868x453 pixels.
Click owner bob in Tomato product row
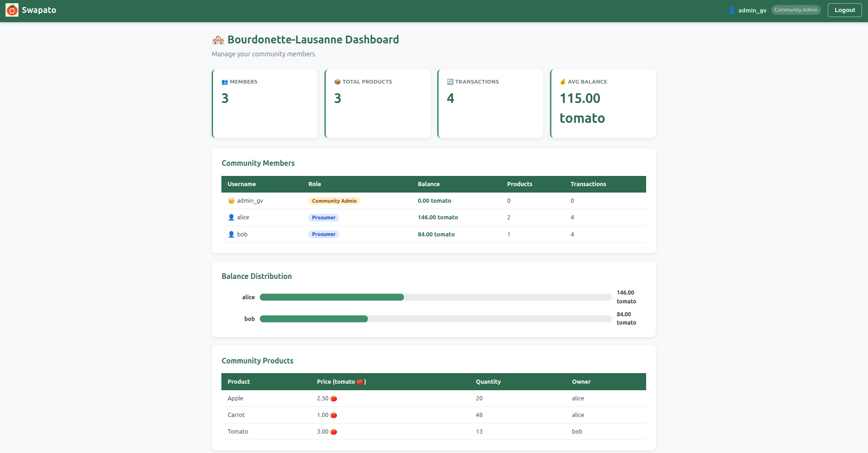(x=577, y=432)
